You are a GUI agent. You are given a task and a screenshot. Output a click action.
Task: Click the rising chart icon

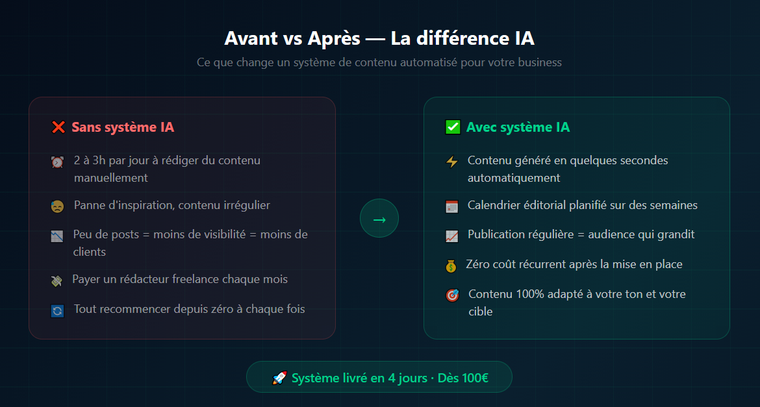coord(451,236)
